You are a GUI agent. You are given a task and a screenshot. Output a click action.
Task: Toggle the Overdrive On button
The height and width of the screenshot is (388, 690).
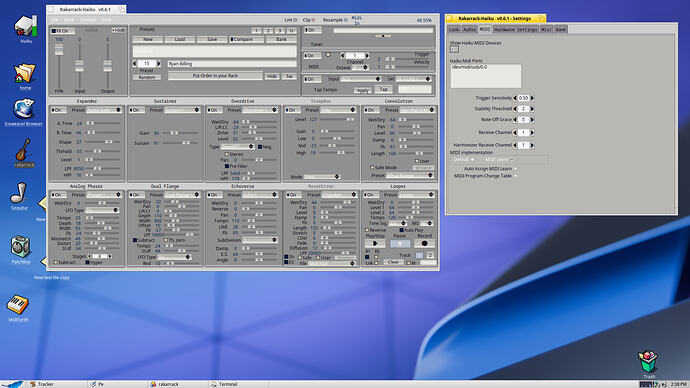tap(214, 110)
